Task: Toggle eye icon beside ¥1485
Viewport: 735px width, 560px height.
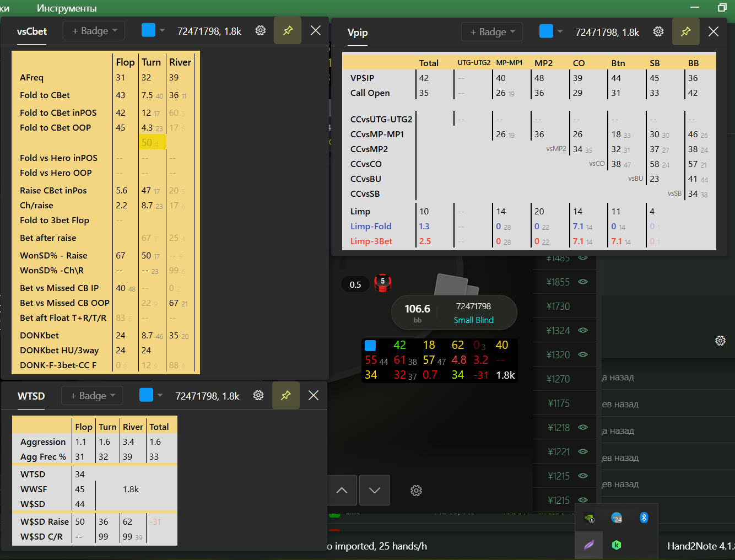Action: [583, 258]
